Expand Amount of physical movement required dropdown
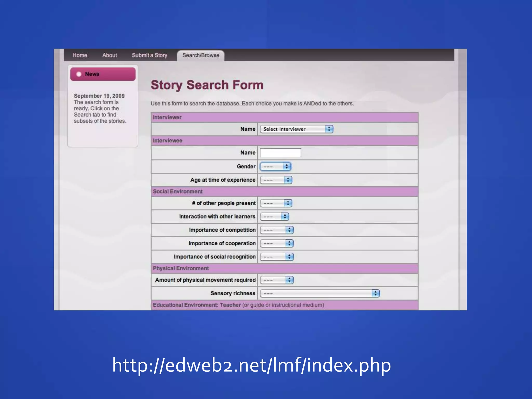 tap(277, 280)
